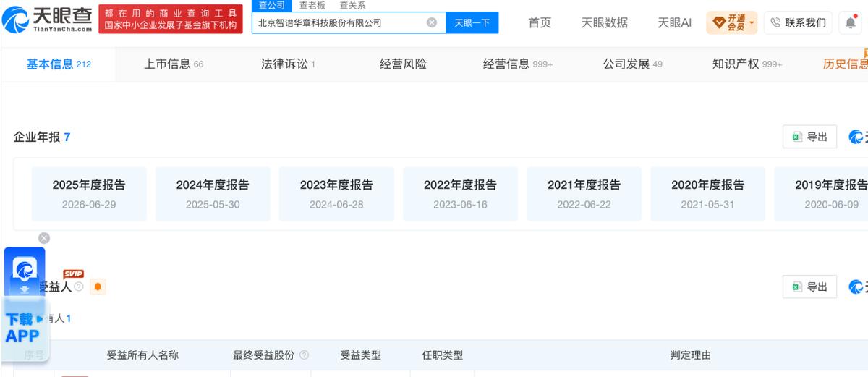868x377 pixels.
Task: Clear the search box text
Action: coord(432,22)
